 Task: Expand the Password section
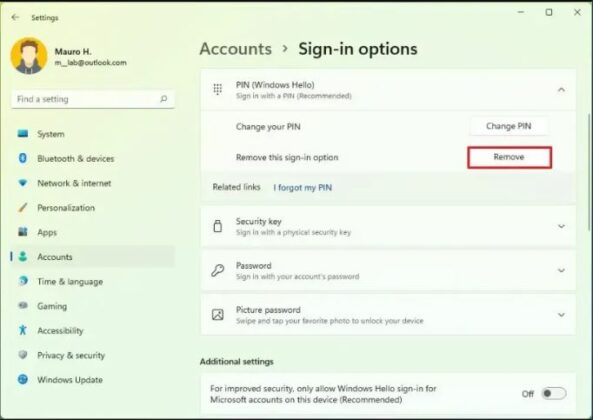(561, 270)
